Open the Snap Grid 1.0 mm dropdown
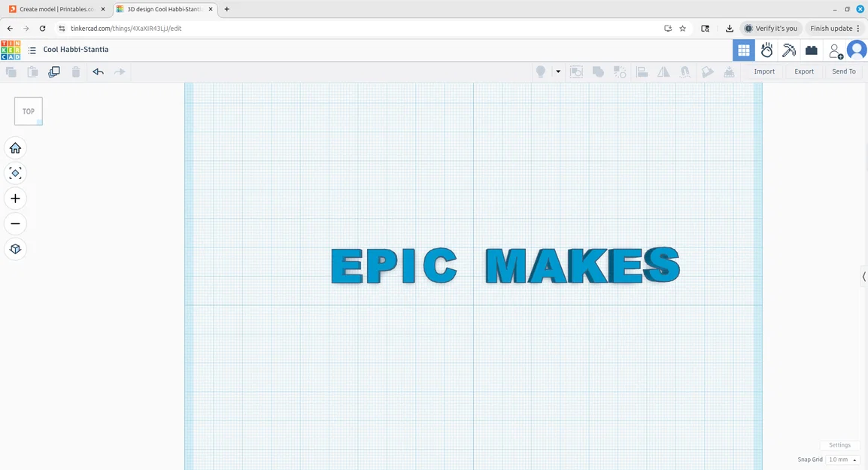The image size is (868, 470). (842, 459)
